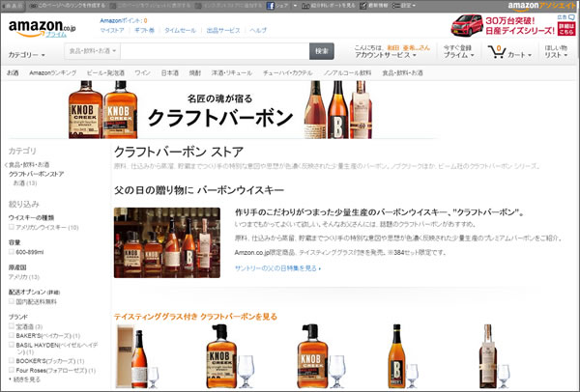Screen dimensions: 580x392
Task: Open the shopping cart icon
Action: tap(497, 52)
